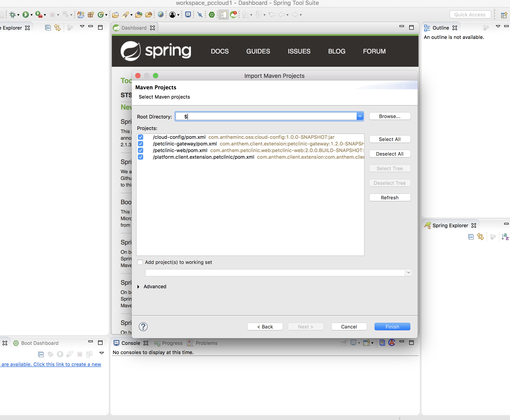Switch to the Problems tab
The height and width of the screenshot is (420, 510).
(206, 343)
